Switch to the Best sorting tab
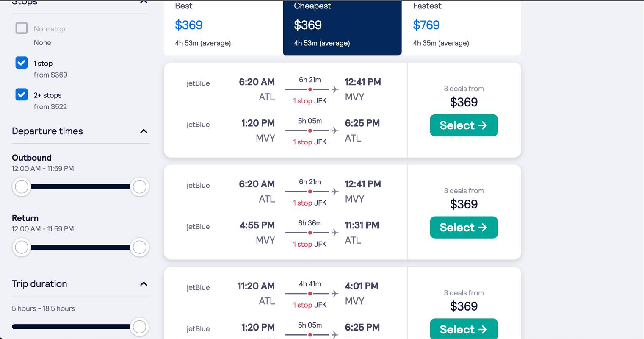Screen dimensions: 644x339 click(x=223, y=25)
